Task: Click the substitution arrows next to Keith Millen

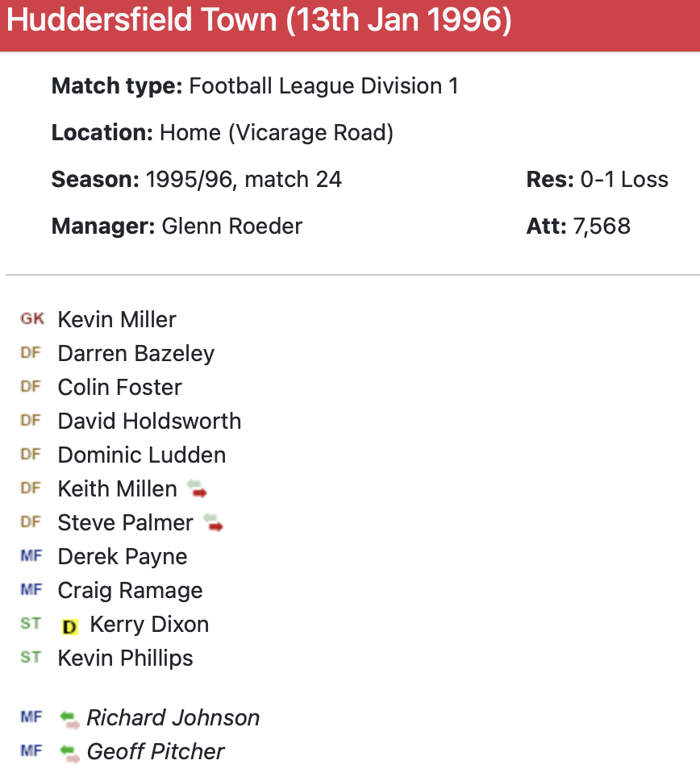Action: click(x=197, y=489)
